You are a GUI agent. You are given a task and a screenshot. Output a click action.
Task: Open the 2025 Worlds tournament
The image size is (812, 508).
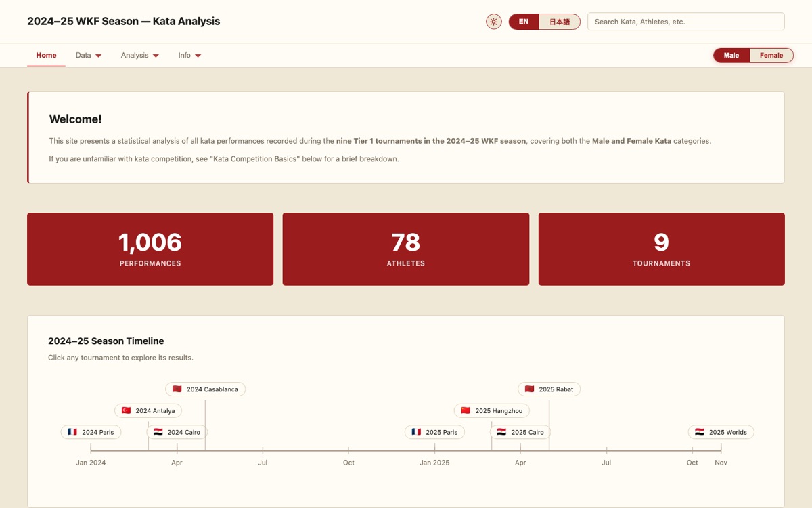(x=721, y=432)
